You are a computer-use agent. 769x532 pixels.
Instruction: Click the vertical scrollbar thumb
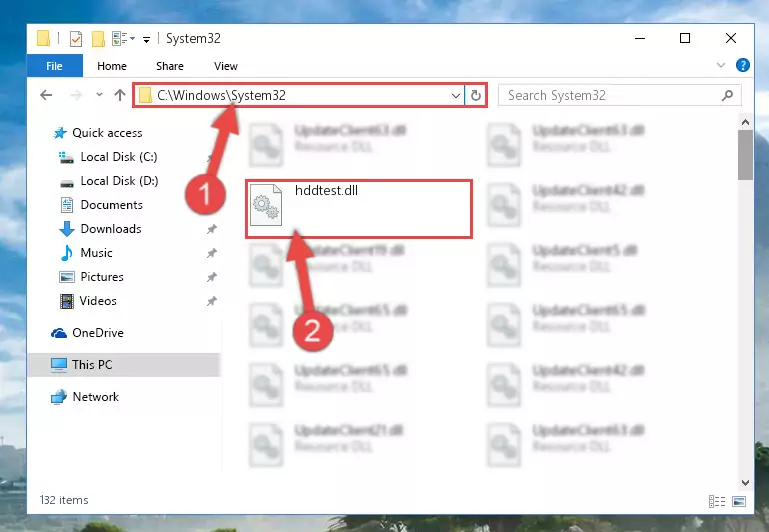pos(745,155)
